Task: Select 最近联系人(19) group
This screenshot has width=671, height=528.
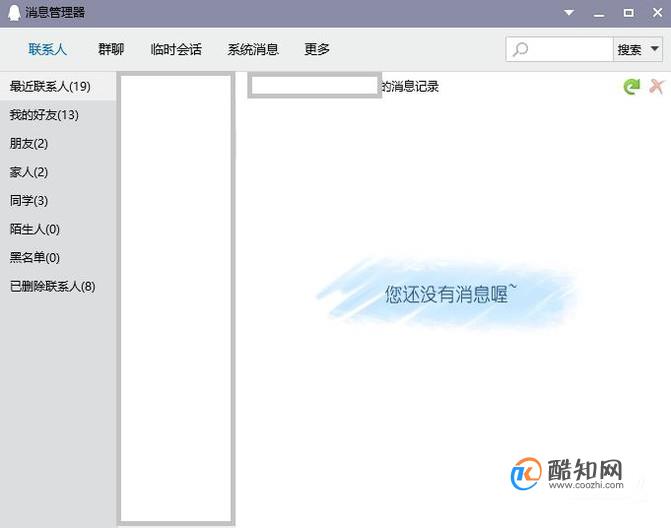Action: (x=58, y=86)
